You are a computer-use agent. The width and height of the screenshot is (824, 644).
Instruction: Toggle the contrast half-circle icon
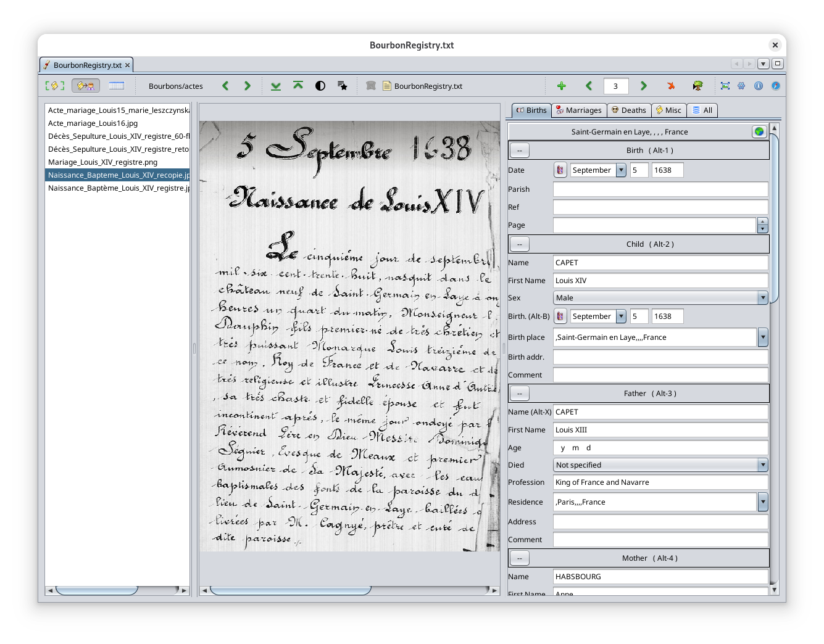tap(320, 86)
